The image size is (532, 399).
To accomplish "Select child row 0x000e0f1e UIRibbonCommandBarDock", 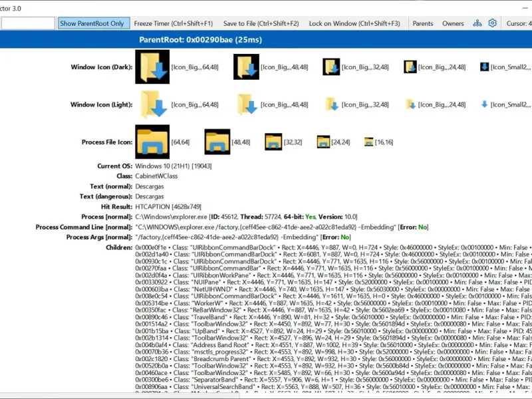I will coord(334,247).
